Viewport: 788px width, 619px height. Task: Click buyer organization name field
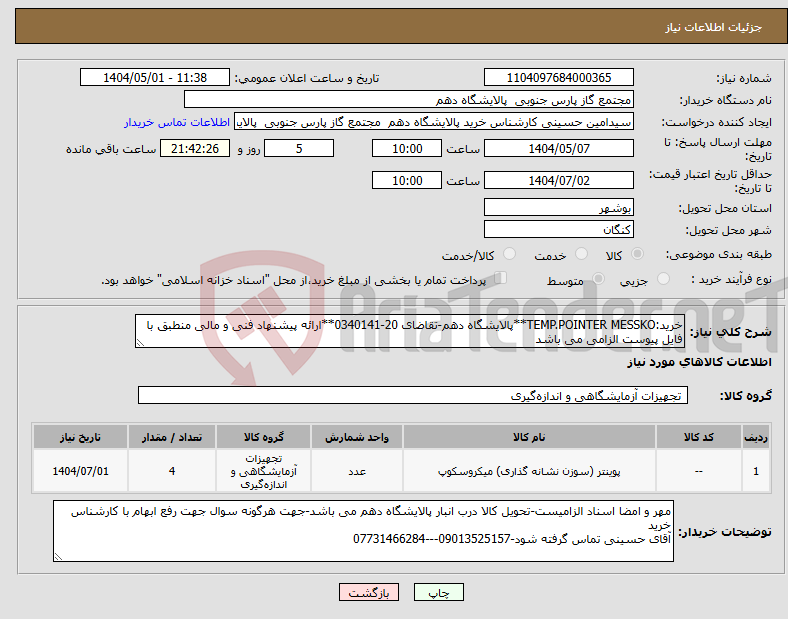409,99
